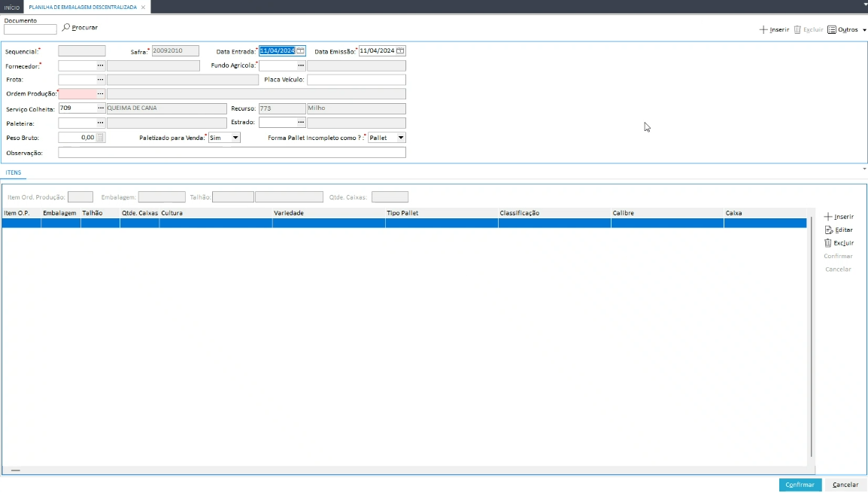This screenshot has height=493, width=868.
Task: Click the greyed Confirmar in the items panel
Action: click(x=838, y=256)
